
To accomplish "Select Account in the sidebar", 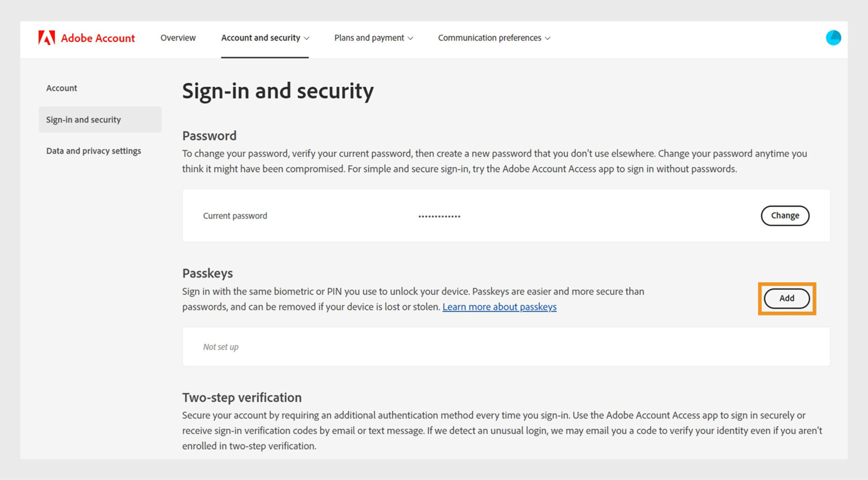I will (x=61, y=88).
